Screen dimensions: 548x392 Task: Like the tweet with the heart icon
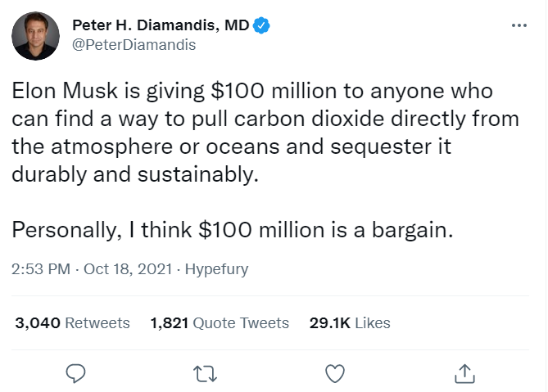click(x=334, y=374)
